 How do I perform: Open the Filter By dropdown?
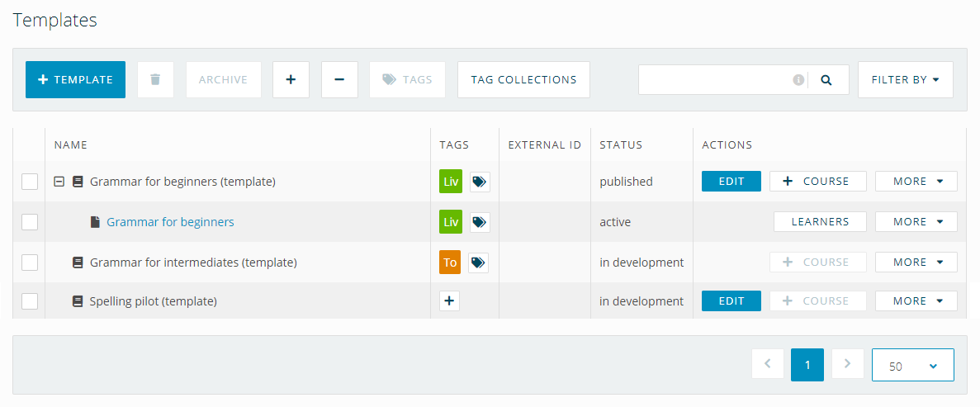pos(906,79)
